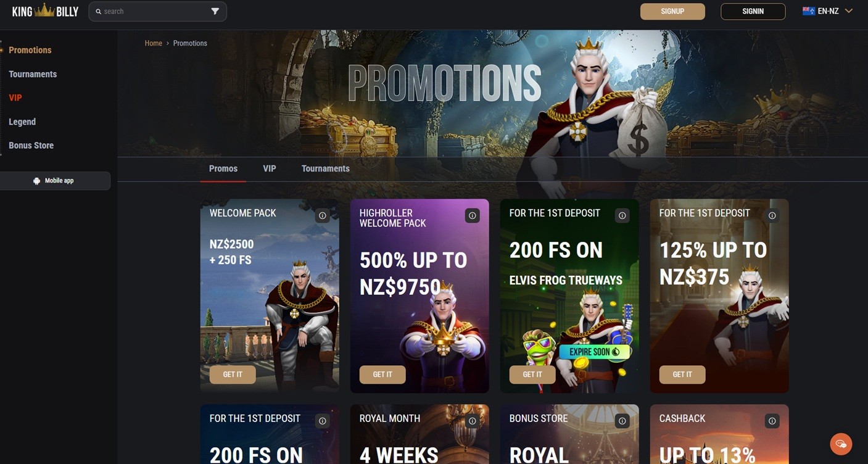Open info icon on Cashback card
Screen dimensions: 868x464
tap(772, 421)
